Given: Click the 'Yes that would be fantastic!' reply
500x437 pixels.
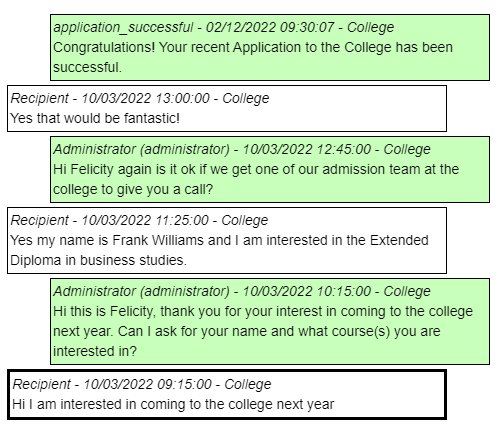Looking at the screenshot, I should click(x=227, y=108).
